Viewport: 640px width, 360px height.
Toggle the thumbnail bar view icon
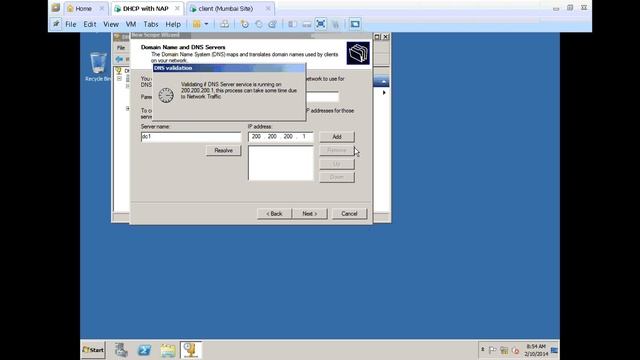tap(307, 24)
